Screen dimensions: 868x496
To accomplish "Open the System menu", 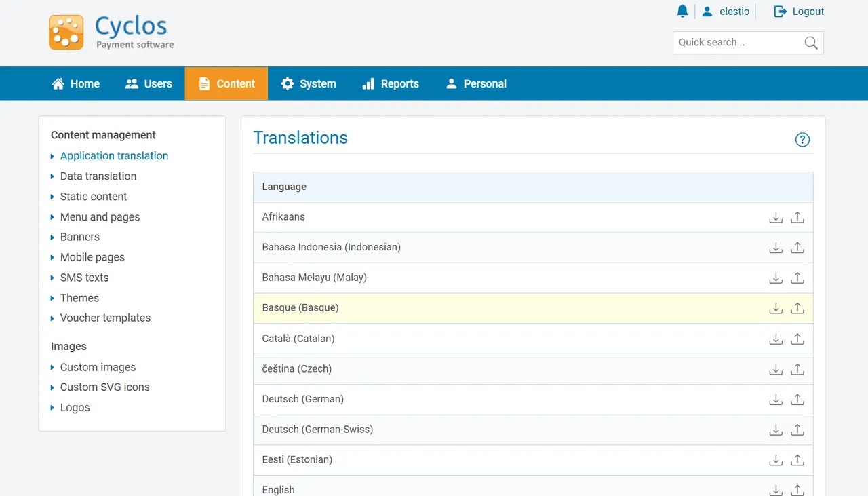I will coord(309,83).
